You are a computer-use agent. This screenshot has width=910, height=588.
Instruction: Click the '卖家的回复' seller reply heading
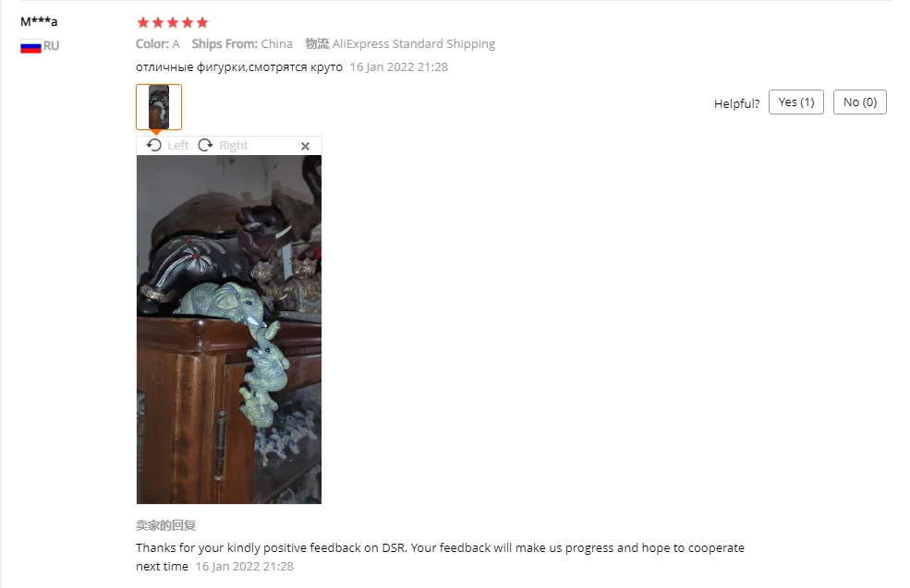click(166, 525)
